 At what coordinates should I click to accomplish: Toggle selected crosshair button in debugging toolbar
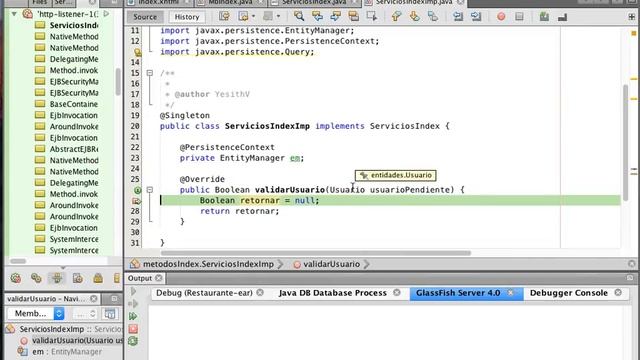pos(57,278)
